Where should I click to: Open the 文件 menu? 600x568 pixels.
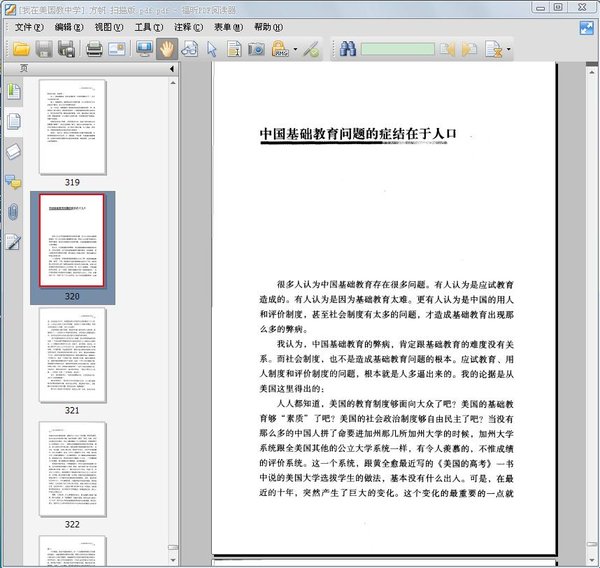coord(29,27)
